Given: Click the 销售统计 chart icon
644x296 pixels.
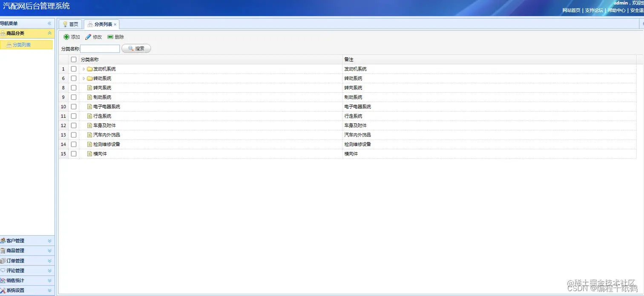Looking at the screenshot, I should [3, 281].
